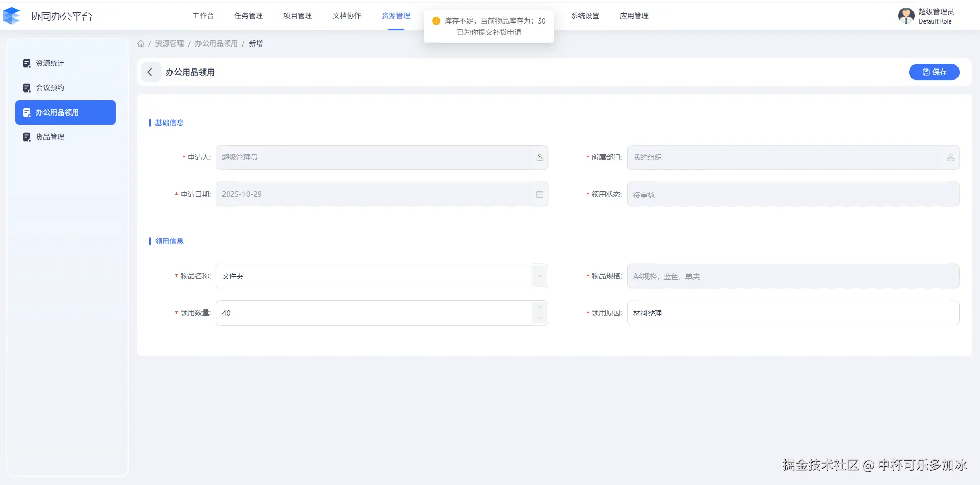
Task: Click the back arrow button
Action: (x=150, y=72)
